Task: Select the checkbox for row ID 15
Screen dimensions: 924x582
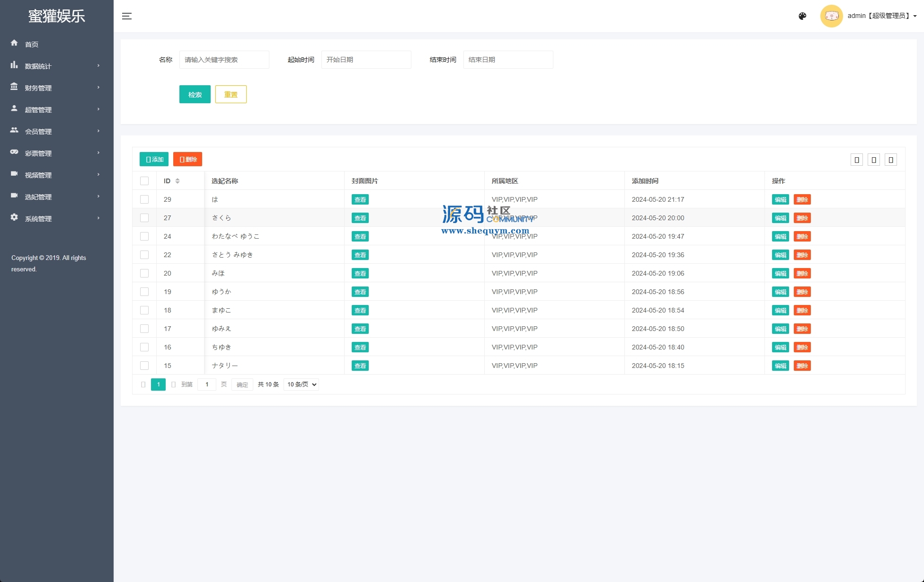Action: click(x=144, y=366)
